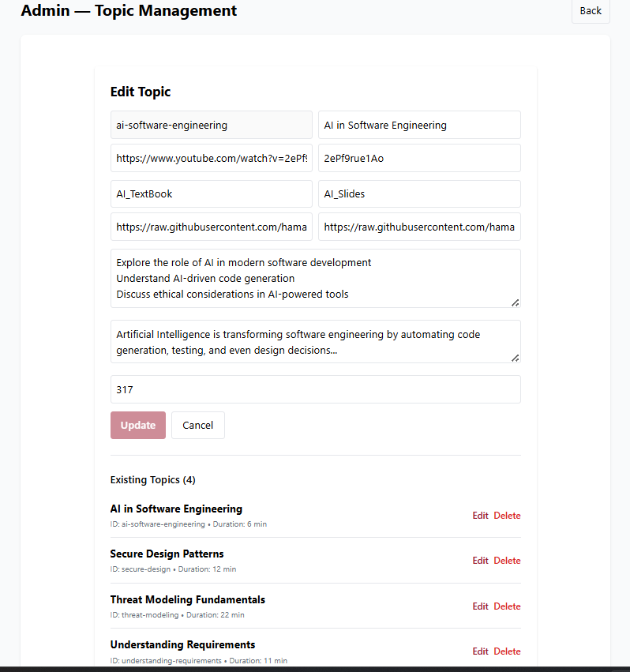Click the duration field containing 317

(x=315, y=389)
